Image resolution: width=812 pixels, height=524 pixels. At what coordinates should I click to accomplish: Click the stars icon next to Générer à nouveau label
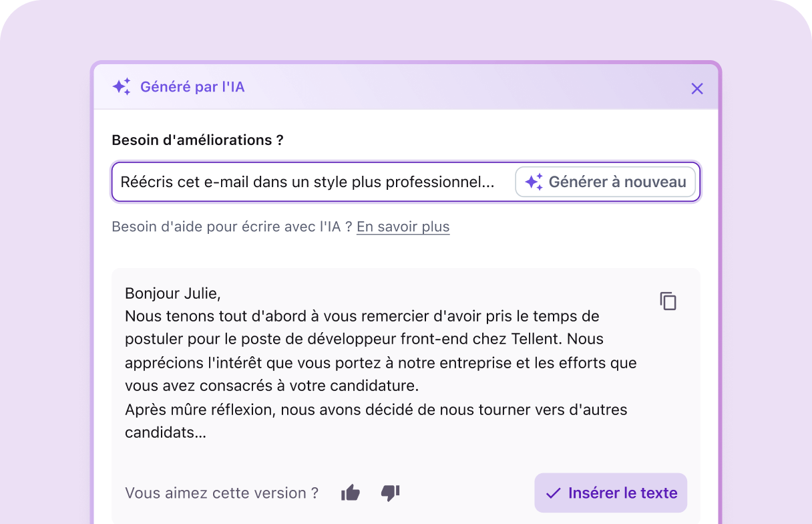tap(532, 181)
